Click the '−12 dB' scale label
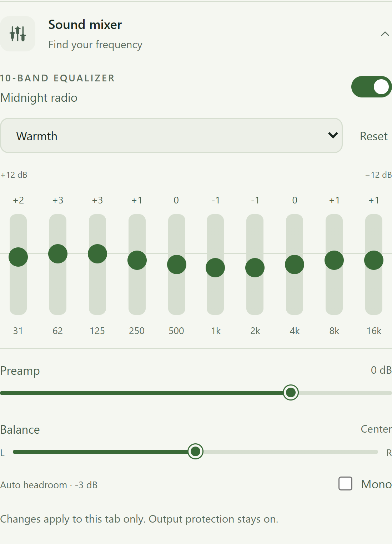The image size is (392, 544). (x=378, y=175)
